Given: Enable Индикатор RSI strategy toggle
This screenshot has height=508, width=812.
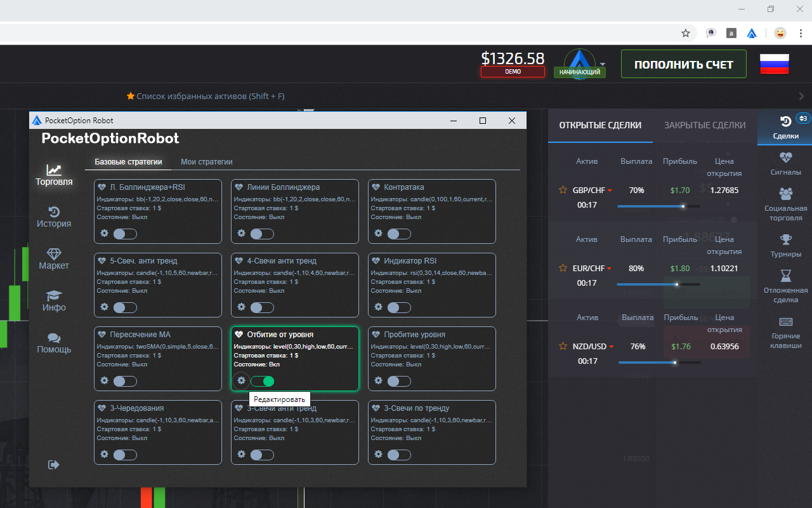Looking at the screenshot, I should click(399, 307).
